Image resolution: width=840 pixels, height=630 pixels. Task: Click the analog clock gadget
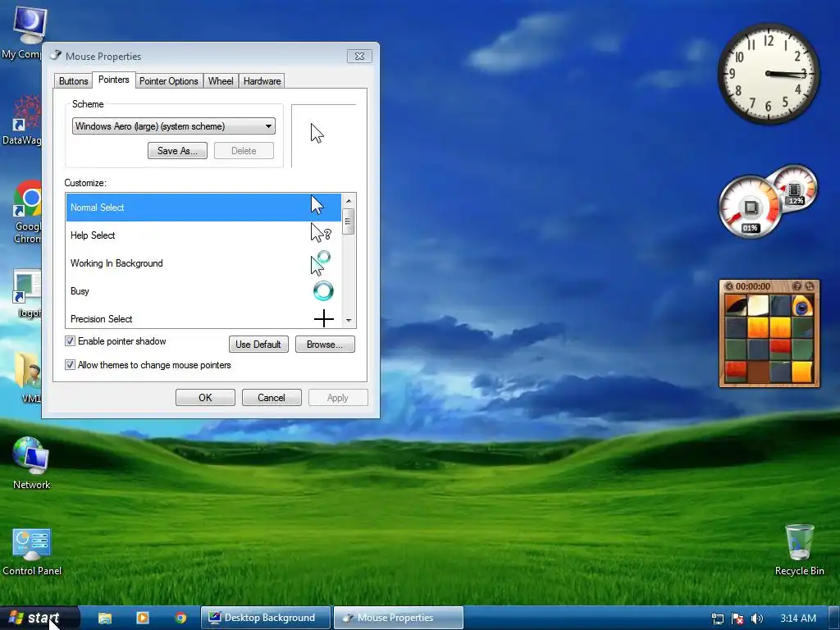[768, 73]
